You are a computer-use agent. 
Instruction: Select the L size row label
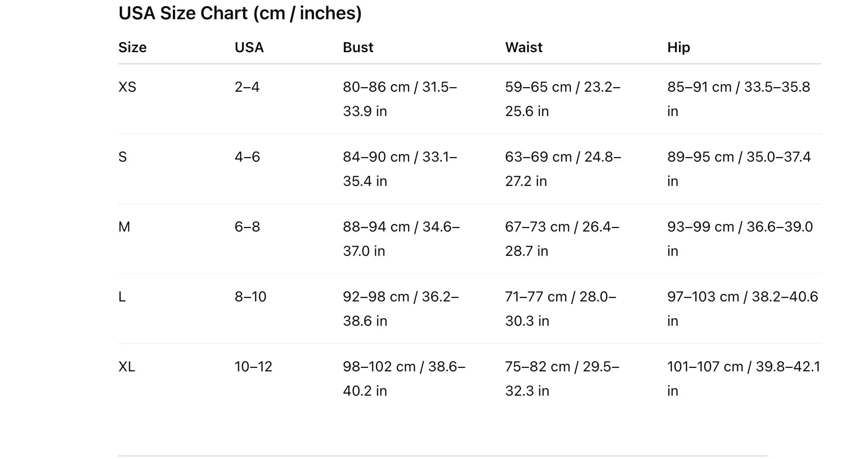point(122,297)
